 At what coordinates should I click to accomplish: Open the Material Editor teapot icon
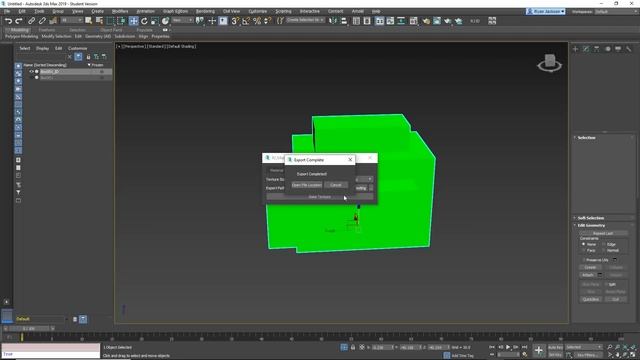tap(426, 20)
